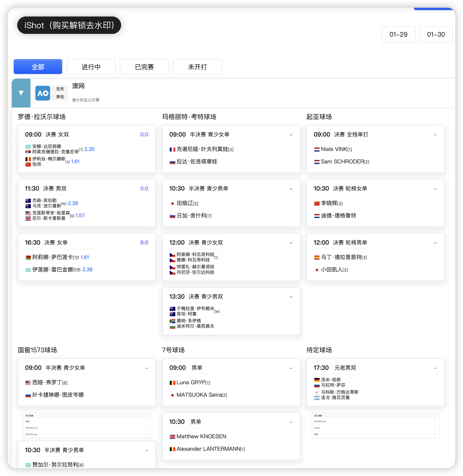Click 1.61 odds next to 阿莉娜·萨巴莲卡
Viewport: 463px width, 476px height.
coord(85,257)
